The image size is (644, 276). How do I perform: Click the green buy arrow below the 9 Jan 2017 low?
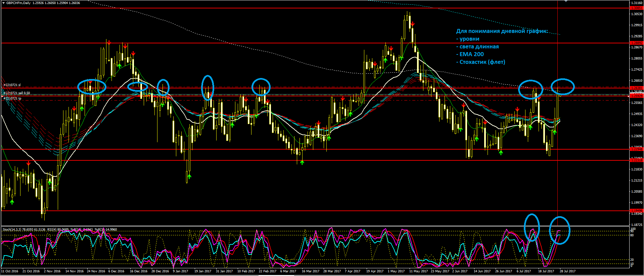pyautogui.click(x=189, y=176)
